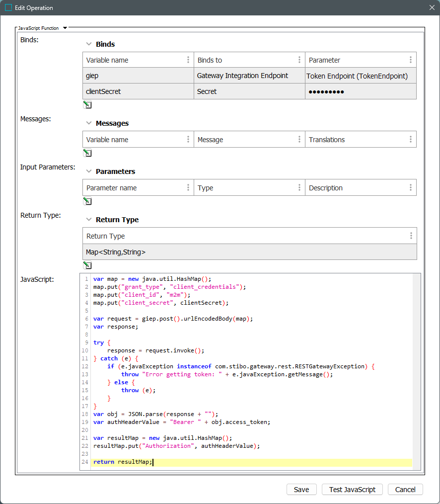The height and width of the screenshot is (504, 440).
Task: Open 'Binds to' column options menu
Action: 299,60
